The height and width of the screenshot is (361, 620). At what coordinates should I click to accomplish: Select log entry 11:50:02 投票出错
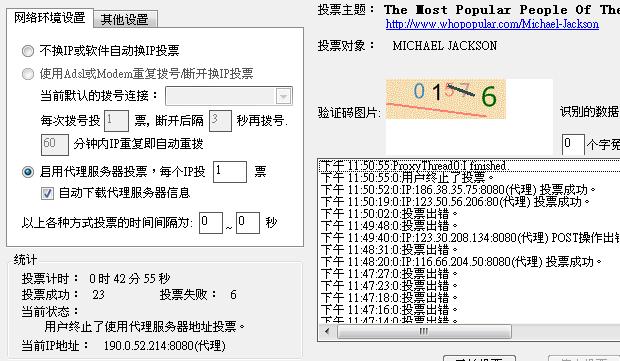click(x=469, y=214)
